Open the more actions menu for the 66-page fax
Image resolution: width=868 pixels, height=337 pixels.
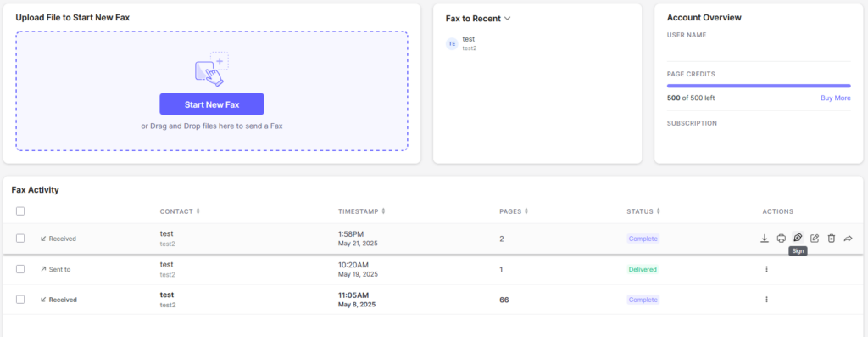tap(766, 300)
